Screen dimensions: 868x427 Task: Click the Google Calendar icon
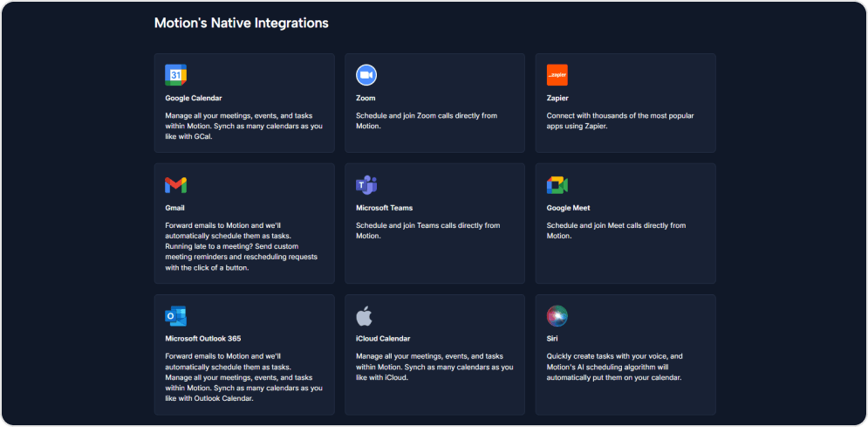tap(175, 75)
